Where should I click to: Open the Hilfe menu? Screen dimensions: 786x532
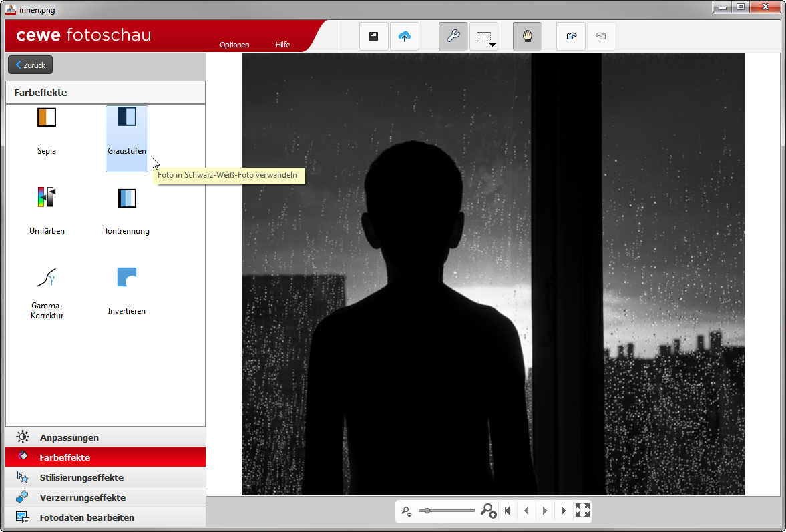(282, 45)
